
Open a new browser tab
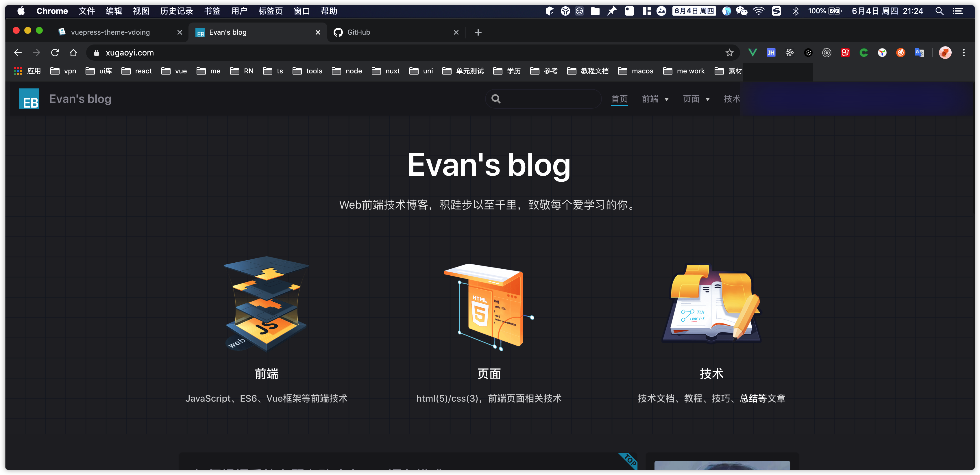pyautogui.click(x=478, y=32)
